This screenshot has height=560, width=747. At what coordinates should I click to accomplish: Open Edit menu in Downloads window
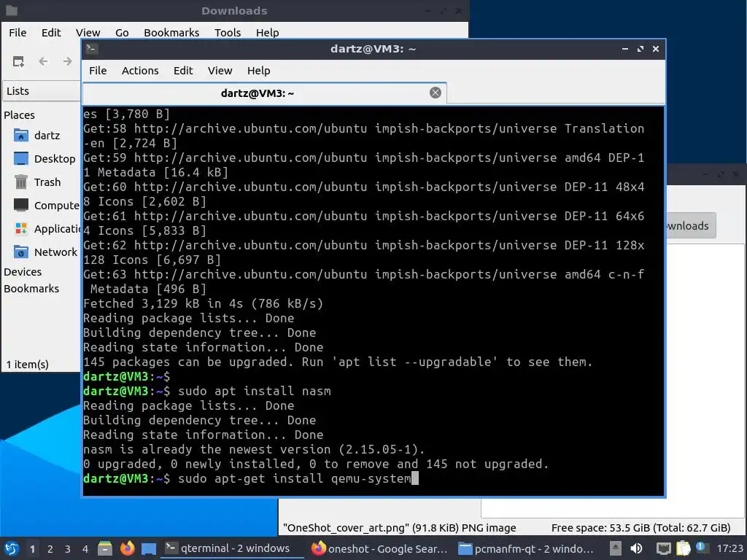point(51,33)
